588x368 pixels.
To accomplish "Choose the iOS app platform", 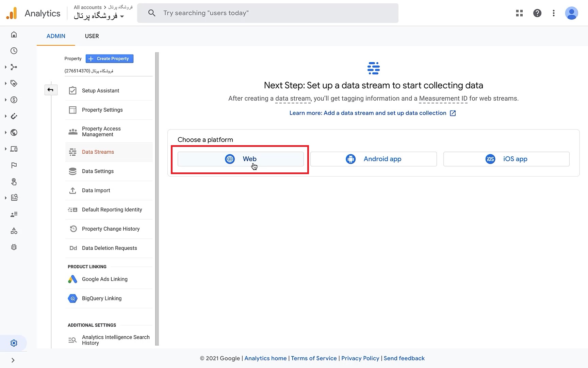I will click(506, 159).
